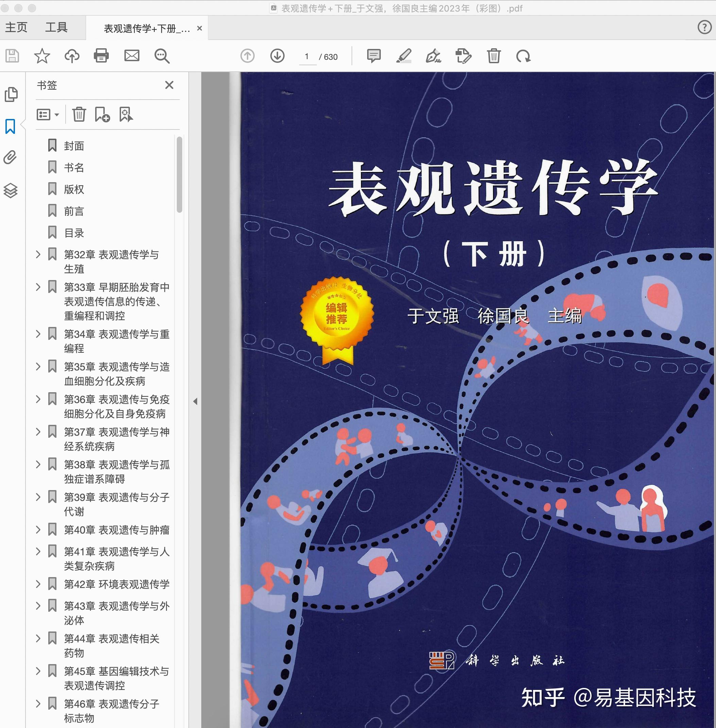Switch to the 主页 tab
The image size is (716, 728).
pos(16,28)
